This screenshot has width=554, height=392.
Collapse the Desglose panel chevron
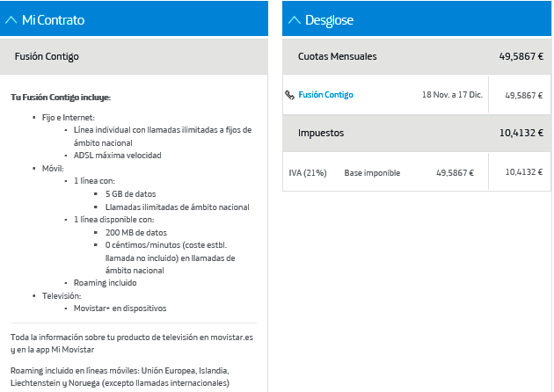(294, 19)
